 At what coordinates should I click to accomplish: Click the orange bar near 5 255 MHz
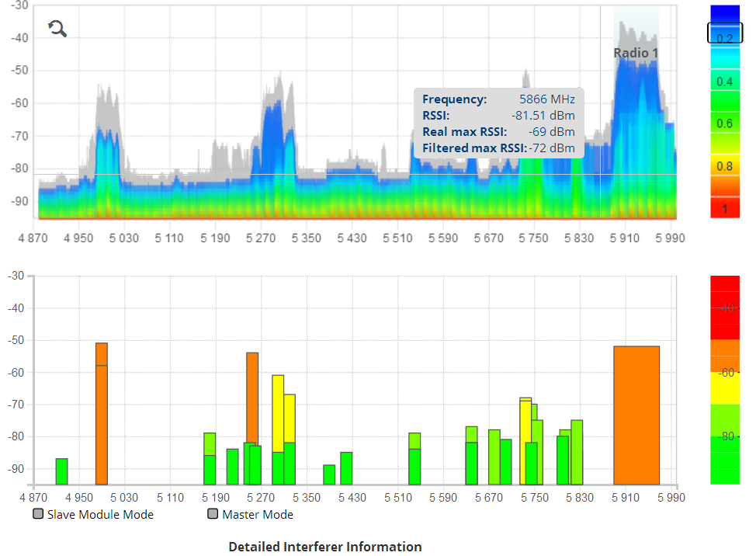coord(252,398)
